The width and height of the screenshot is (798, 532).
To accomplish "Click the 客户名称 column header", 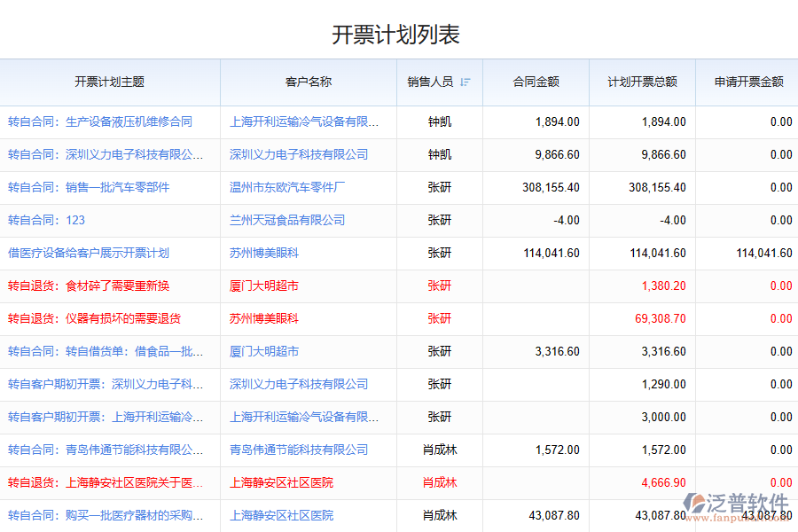I will tap(308, 82).
